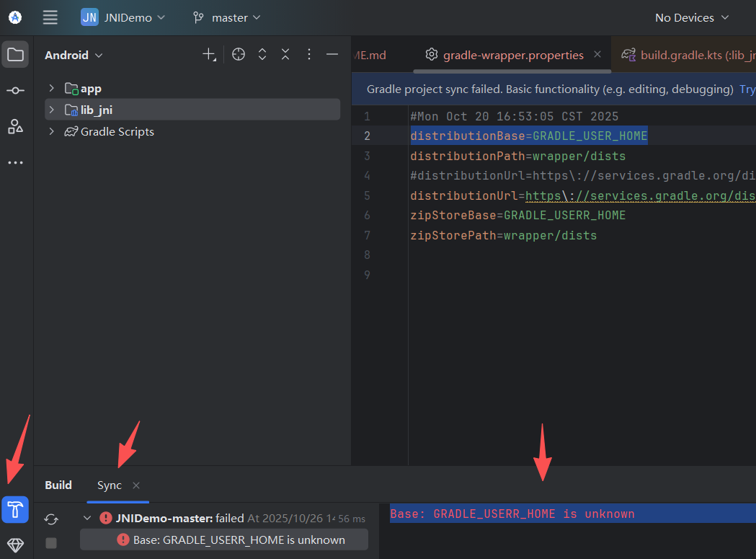Expand all project tree nodes
The image size is (756, 559).
coord(262,54)
